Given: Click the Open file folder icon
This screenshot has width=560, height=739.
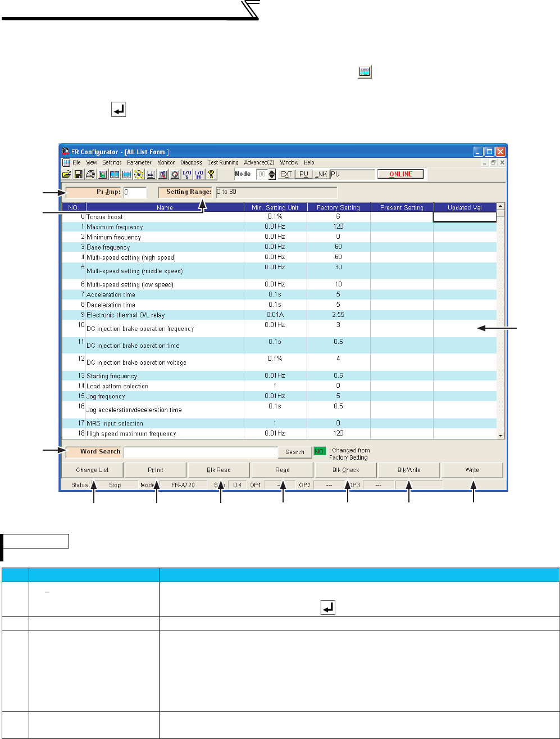Looking at the screenshot, I should point(66,174).
